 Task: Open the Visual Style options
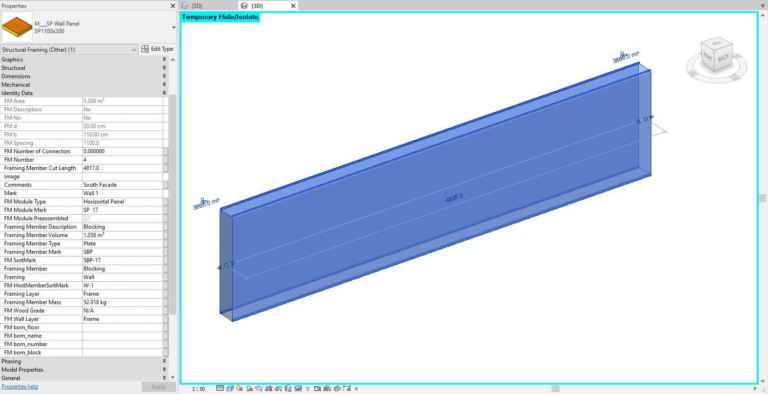230,389
